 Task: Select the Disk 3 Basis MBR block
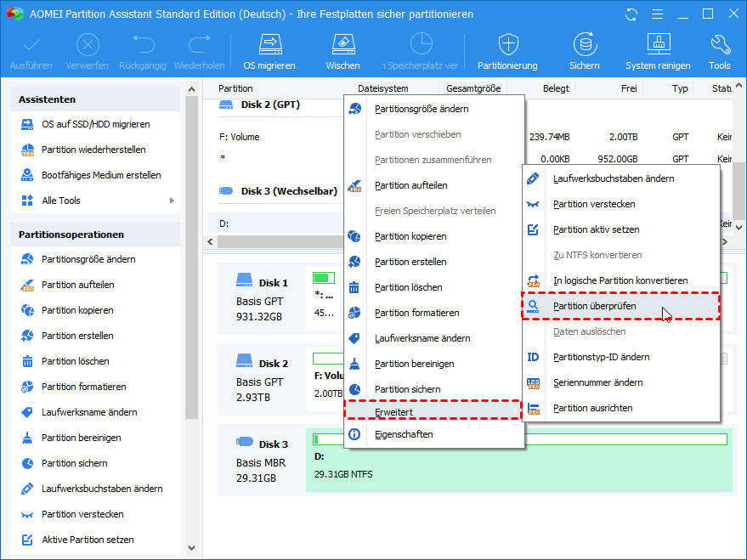click(x=262, y=461)
